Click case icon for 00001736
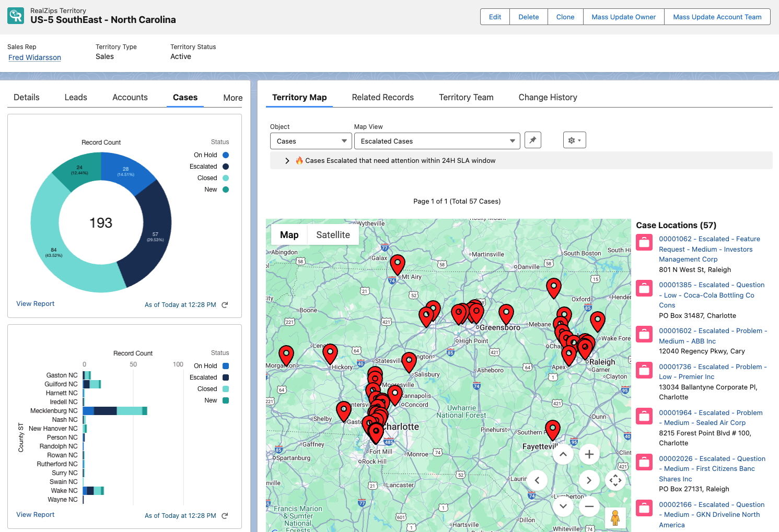 coord(644,370)
